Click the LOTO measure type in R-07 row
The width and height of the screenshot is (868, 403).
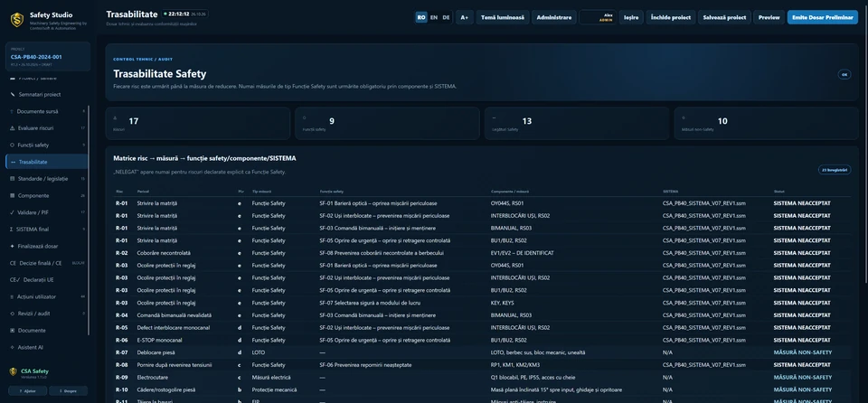pos(259,352)
